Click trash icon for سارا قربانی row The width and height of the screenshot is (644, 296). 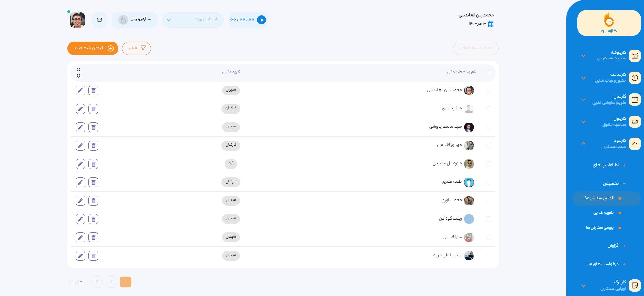[93, 238]
